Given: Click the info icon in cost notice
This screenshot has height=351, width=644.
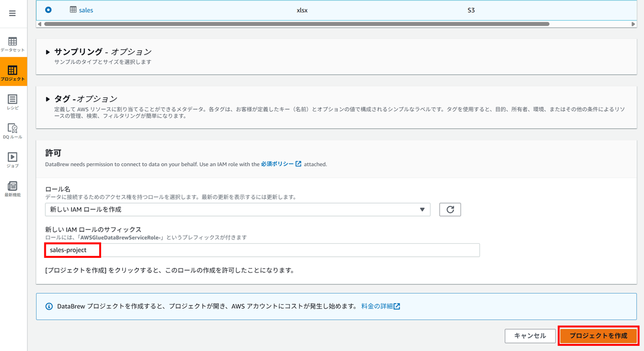Looking at the screenshot, I should [49, 306].
